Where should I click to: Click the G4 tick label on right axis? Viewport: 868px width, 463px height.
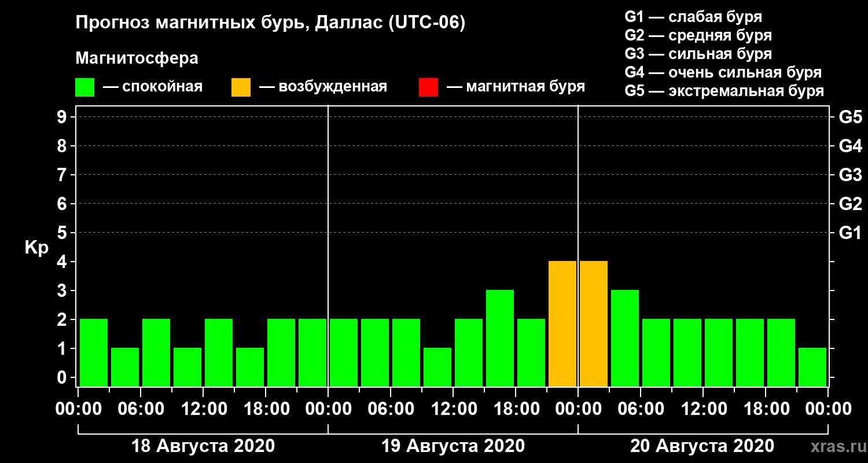(x=850, y=146)
